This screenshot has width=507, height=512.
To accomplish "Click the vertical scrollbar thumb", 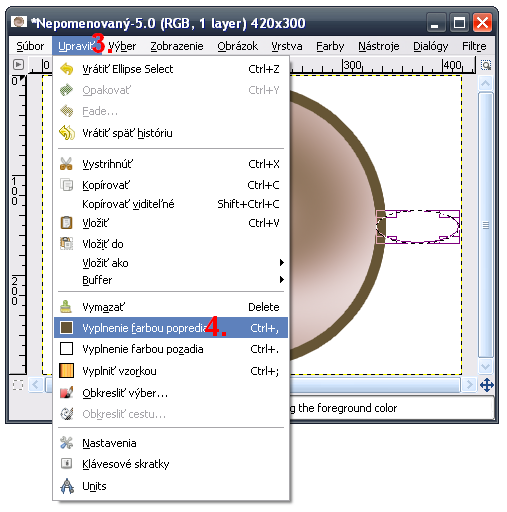I will [x=486, y=225].
